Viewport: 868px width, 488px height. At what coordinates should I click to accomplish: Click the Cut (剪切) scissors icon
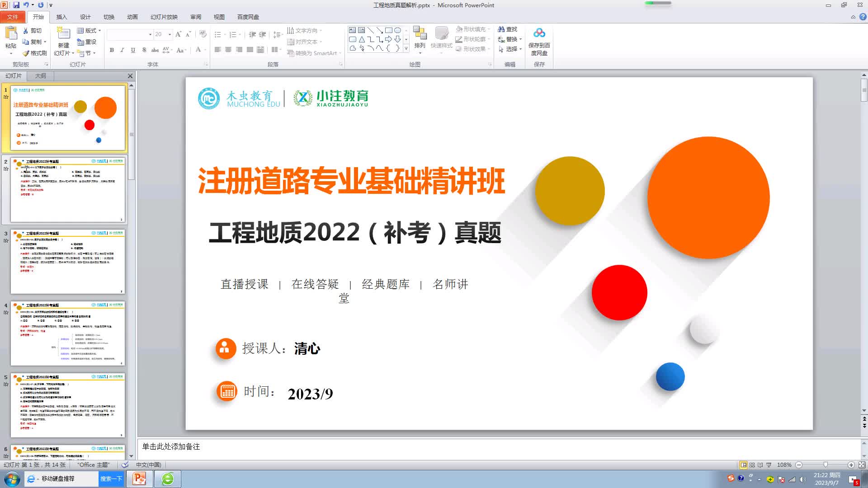pos(26,31)
